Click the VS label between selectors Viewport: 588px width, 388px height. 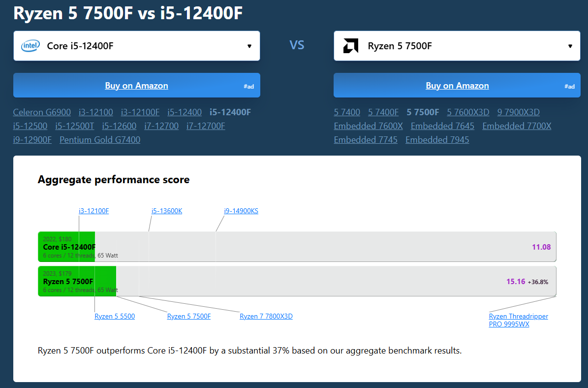(x=297, y=45)
